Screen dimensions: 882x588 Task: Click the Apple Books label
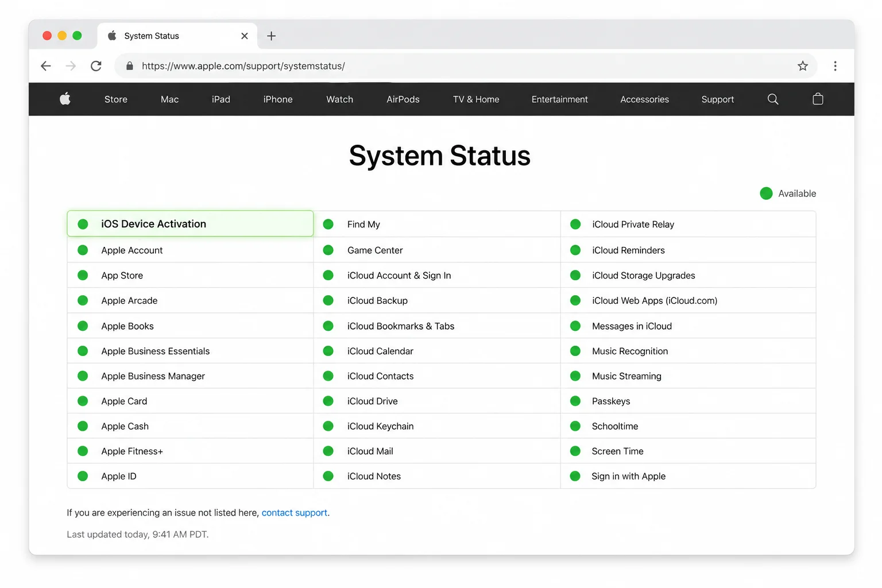pos(127,326)
